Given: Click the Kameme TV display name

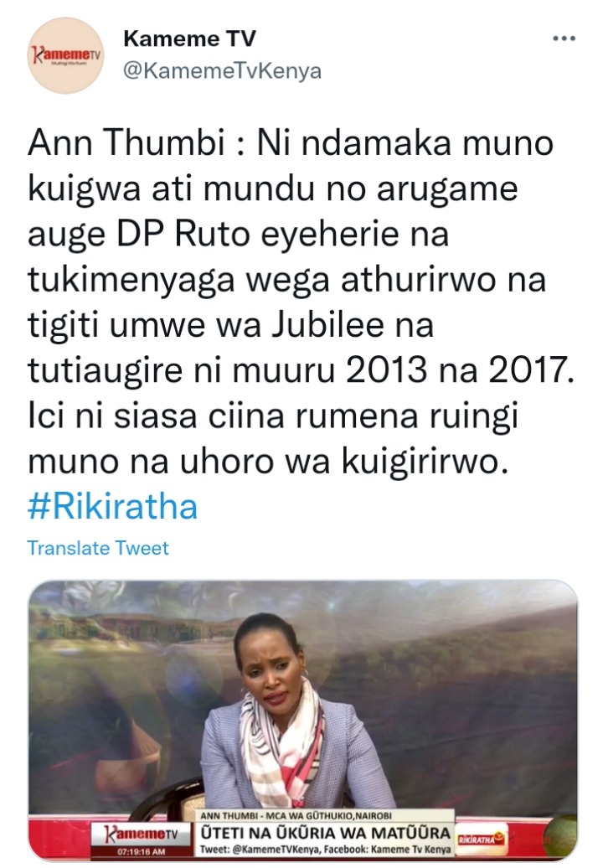Looking at the screenshot, I should tap(190, 39).
